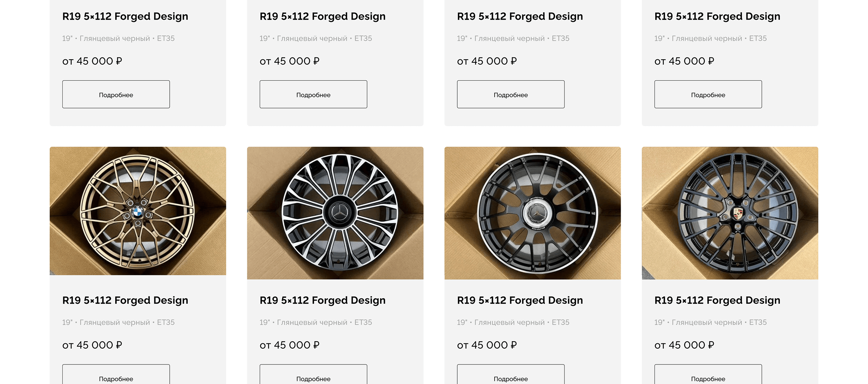
Task: Click Подробнее in the top row's second card
Action: coord(313,95)
